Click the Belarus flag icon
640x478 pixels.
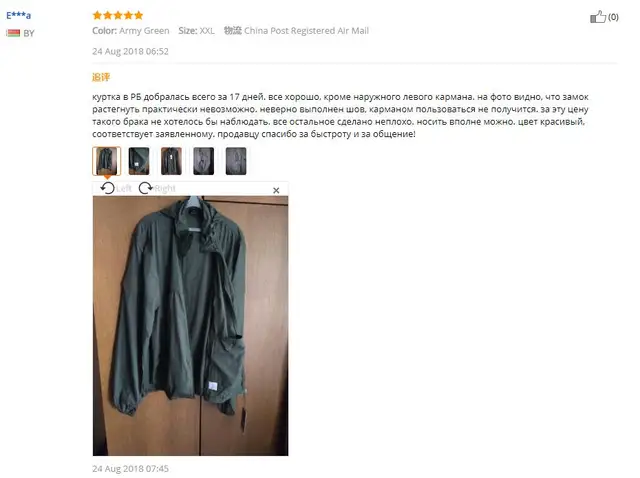tap(13, 33)
